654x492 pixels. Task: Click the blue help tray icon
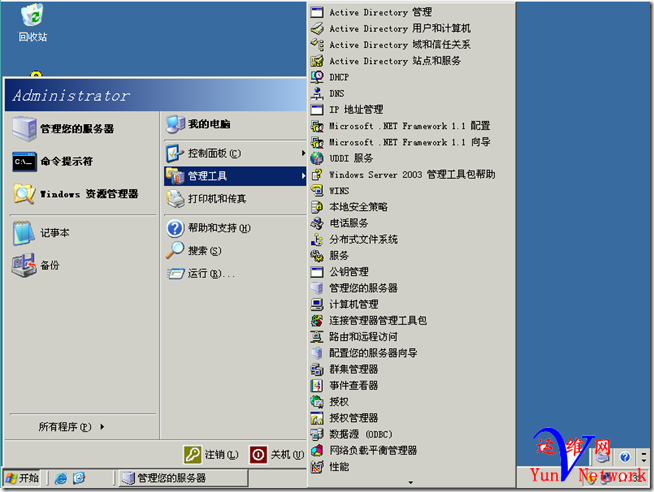[x=624, y=457]
